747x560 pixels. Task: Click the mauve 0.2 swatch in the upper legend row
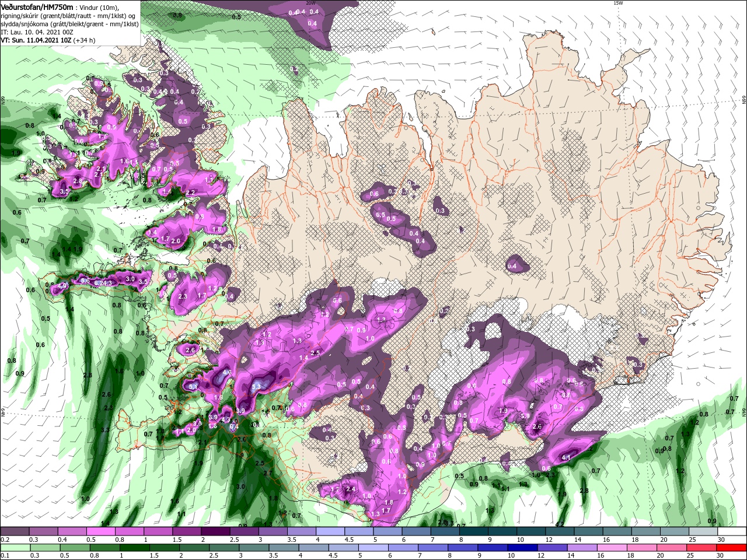pos(15,531)
